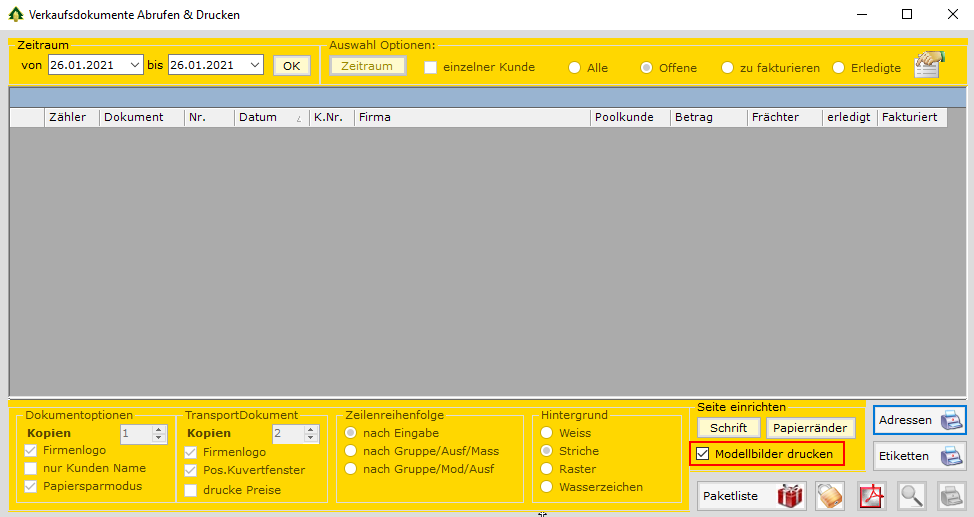Uncheck Modellbilder drucken checkbox
Viewport: 974px width, 517px height.
tap(703, 454)
